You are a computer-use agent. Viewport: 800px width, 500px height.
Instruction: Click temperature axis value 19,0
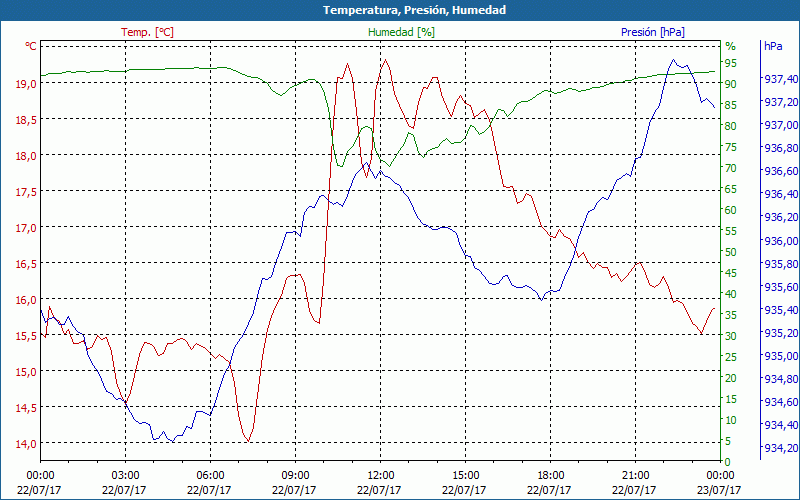tap(26, 84)
